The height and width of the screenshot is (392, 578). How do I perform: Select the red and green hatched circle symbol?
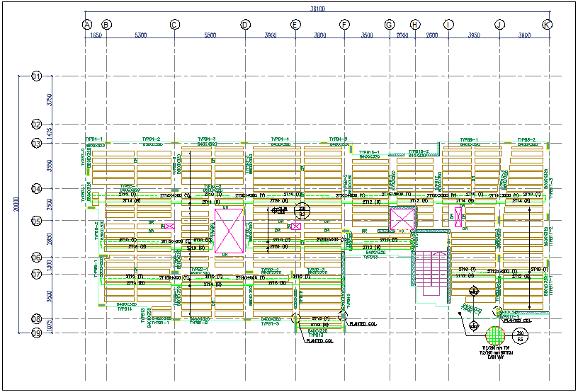pyautogui.click(x=495, y=335)
